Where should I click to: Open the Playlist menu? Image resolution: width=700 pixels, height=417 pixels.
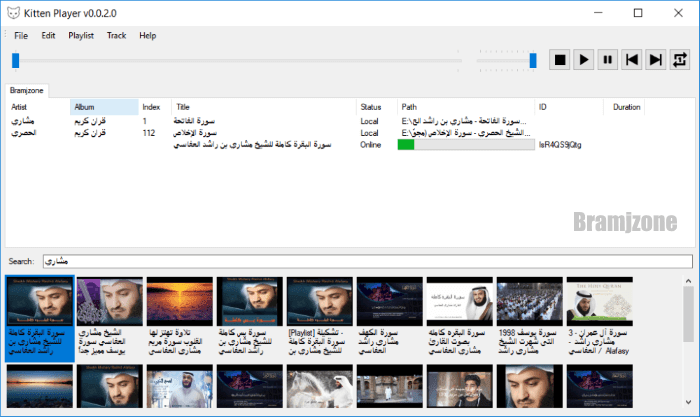click(x=81, y=36)
